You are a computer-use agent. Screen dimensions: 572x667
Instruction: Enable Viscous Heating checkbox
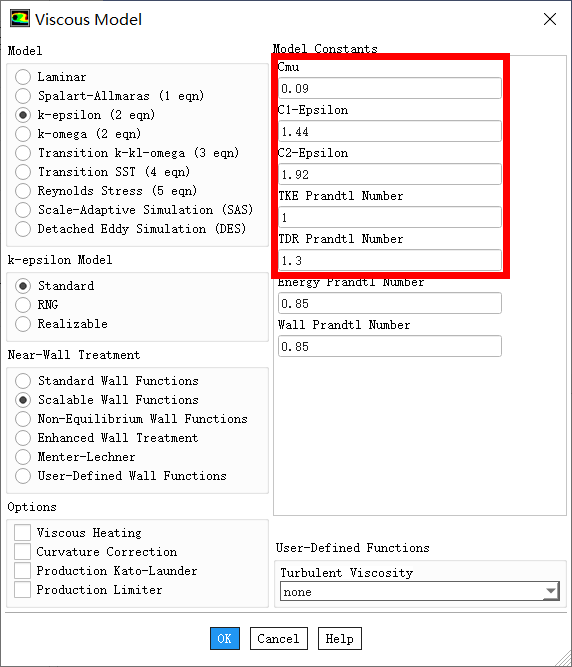(x=23, y=533)
